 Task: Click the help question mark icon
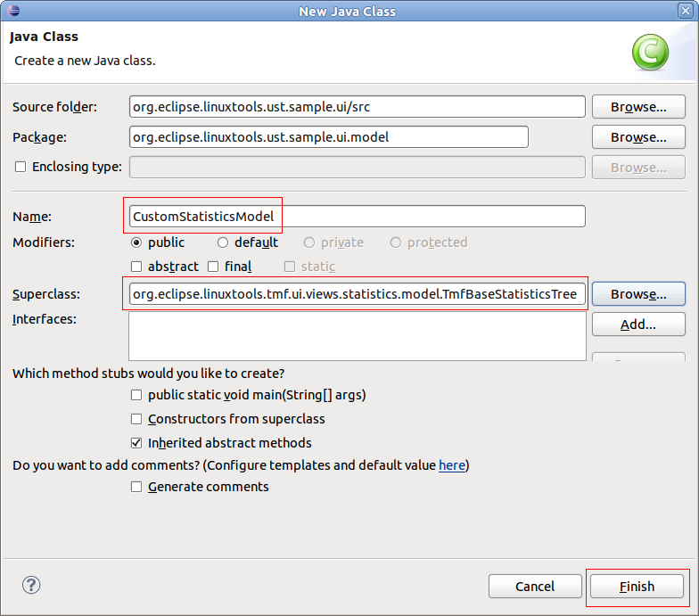(31, 585)
